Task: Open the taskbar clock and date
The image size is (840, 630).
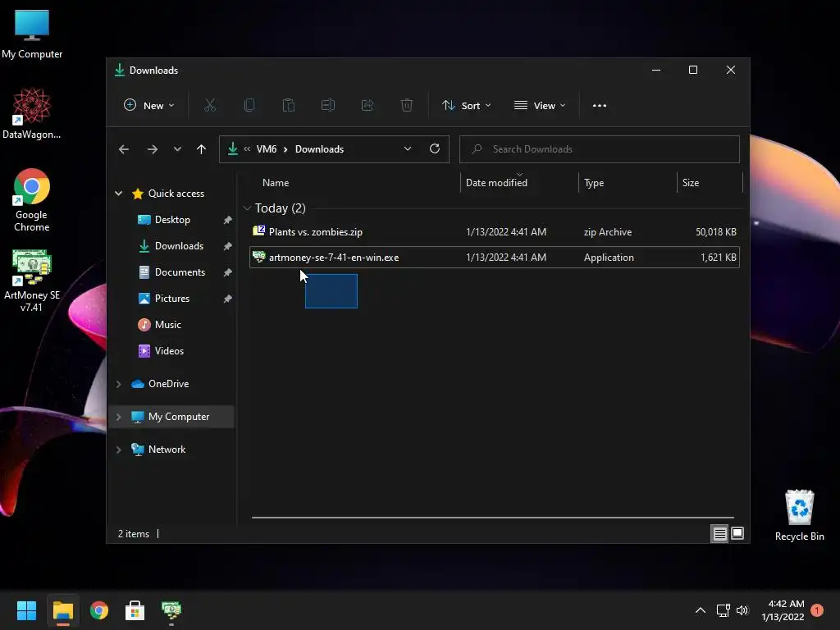Action: (783, 610)
